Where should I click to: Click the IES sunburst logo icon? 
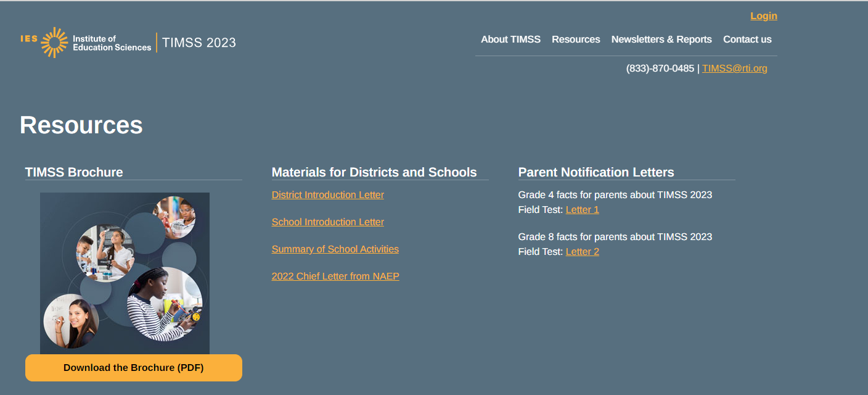pos(54,43)
